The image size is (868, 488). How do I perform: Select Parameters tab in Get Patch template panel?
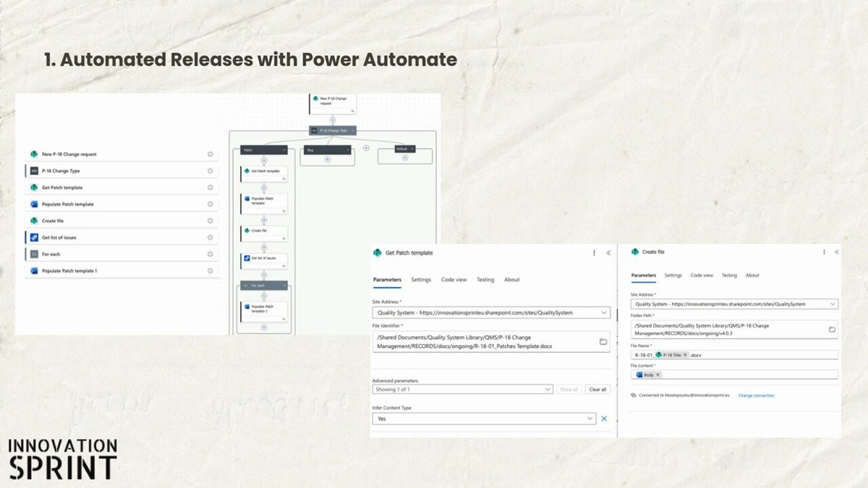click(387, 280)
